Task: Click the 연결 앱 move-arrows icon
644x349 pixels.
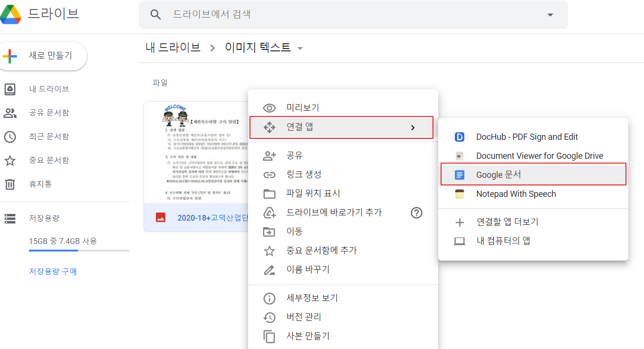Action: click(x=269, y=127)
